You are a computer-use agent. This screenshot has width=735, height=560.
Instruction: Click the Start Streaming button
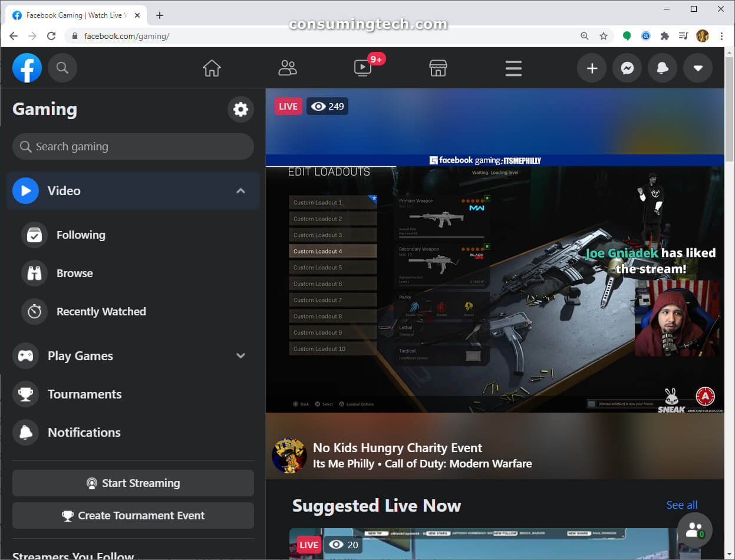[133, 483]
